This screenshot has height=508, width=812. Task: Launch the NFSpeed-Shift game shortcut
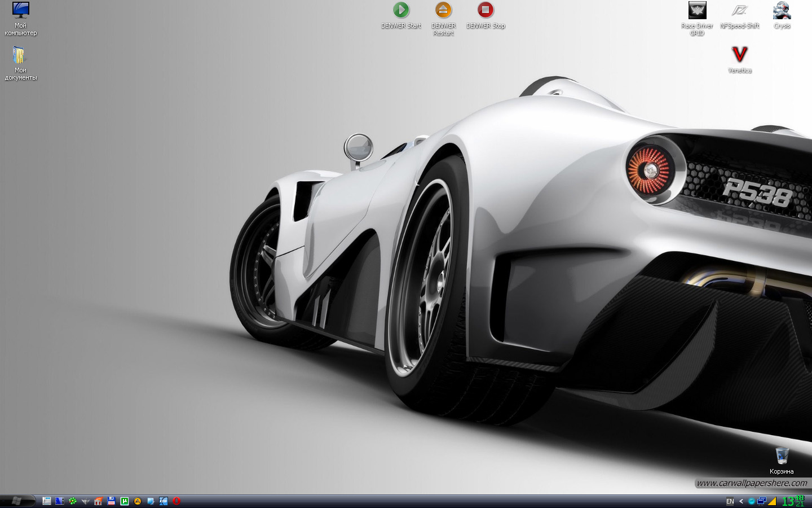coord(739,11)
